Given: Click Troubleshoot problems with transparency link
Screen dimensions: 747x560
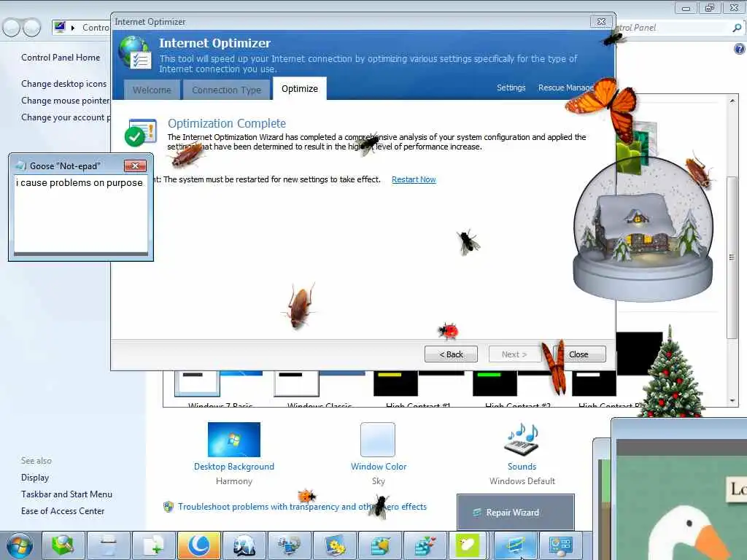Looking at the screenshot, I should click(302, 507).
